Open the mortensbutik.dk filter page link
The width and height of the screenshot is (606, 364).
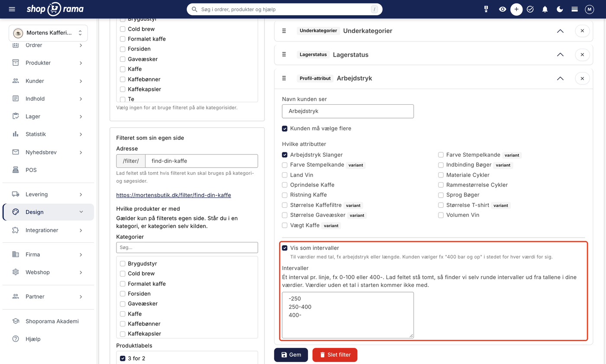coord(174,195)
